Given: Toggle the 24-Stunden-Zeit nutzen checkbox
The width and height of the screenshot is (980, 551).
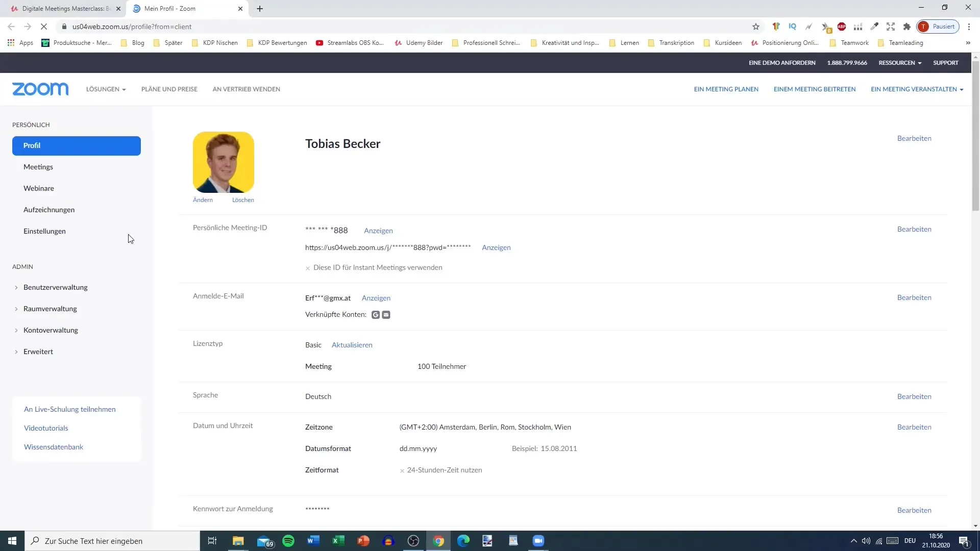Looking at the screenshot, I should point(403,469).
